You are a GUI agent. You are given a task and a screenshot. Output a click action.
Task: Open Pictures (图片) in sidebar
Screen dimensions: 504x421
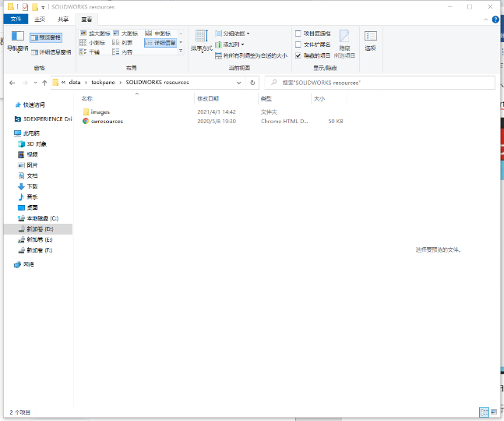coord(27,165)
